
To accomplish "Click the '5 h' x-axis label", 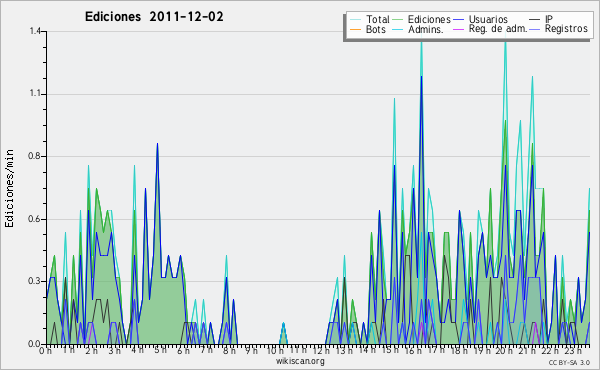I will tap(160, 350).
